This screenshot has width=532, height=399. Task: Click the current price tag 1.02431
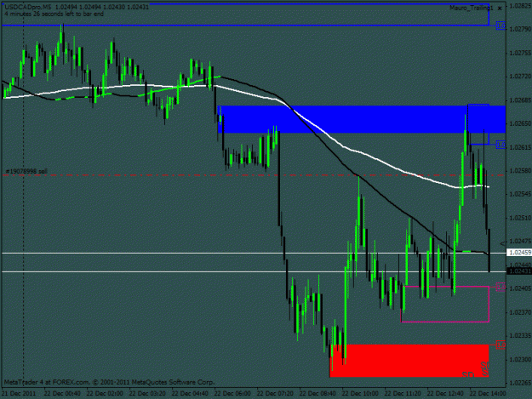[x=519, y=271]
